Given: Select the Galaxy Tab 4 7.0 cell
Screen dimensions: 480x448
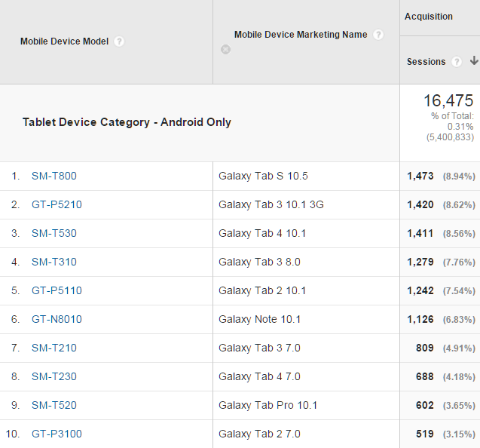Looking at the screenshot, I should (x=306, y=376).
